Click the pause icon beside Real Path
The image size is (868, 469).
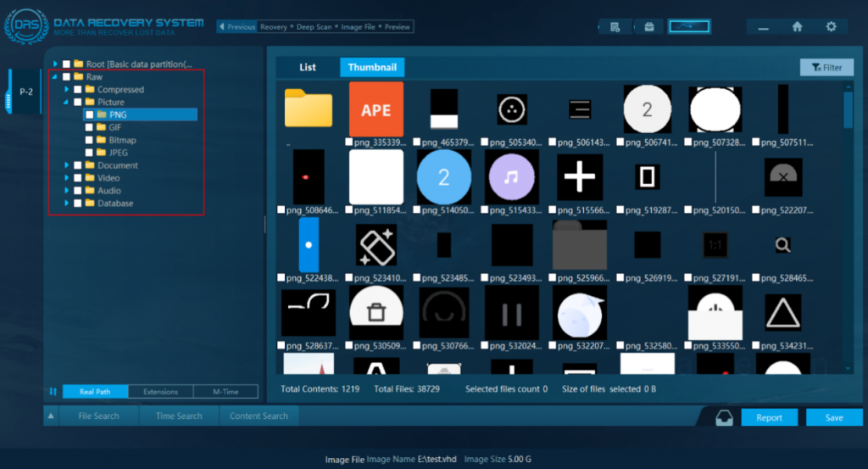click(x=53, y=392)
